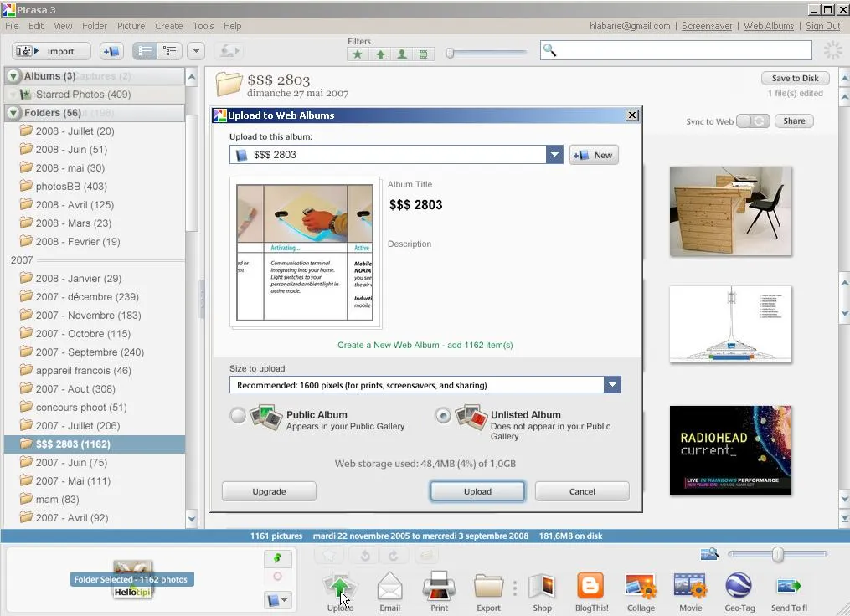This screenshot has width=850, height=616.
Task: Select folder mam (83)
Action: 57,500
